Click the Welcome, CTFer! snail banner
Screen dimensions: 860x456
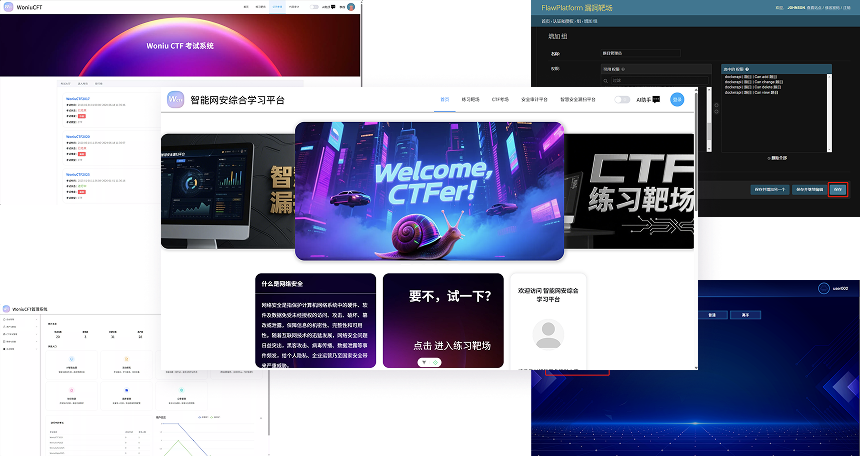pyautogui.click(x=429, y=191)
